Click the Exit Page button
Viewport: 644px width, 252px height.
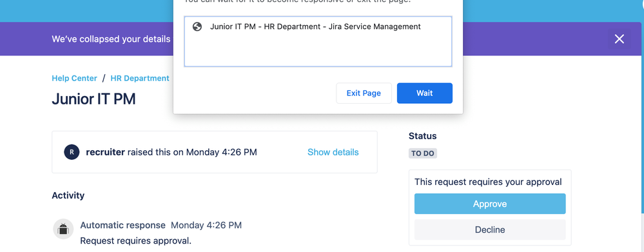click(364, 93)
